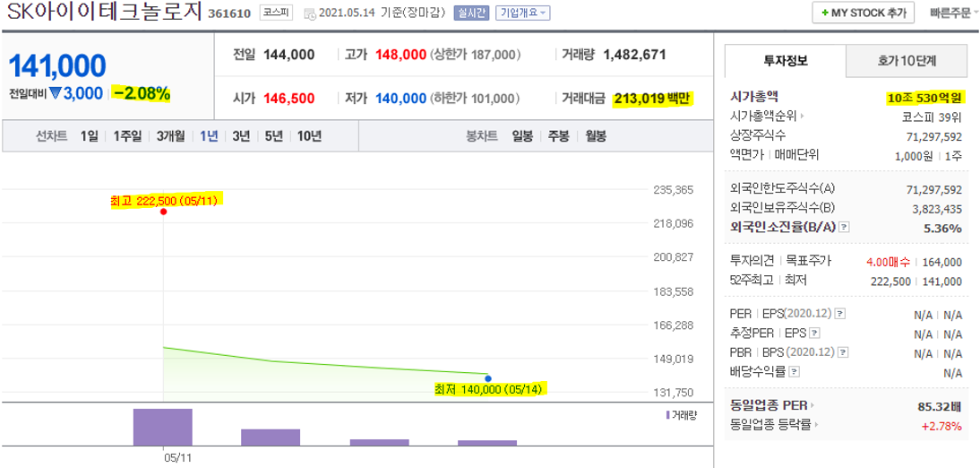Expand the 기업개요 dropdown
The width and height of the screenshot is (980, 468).
pos(522,13)
